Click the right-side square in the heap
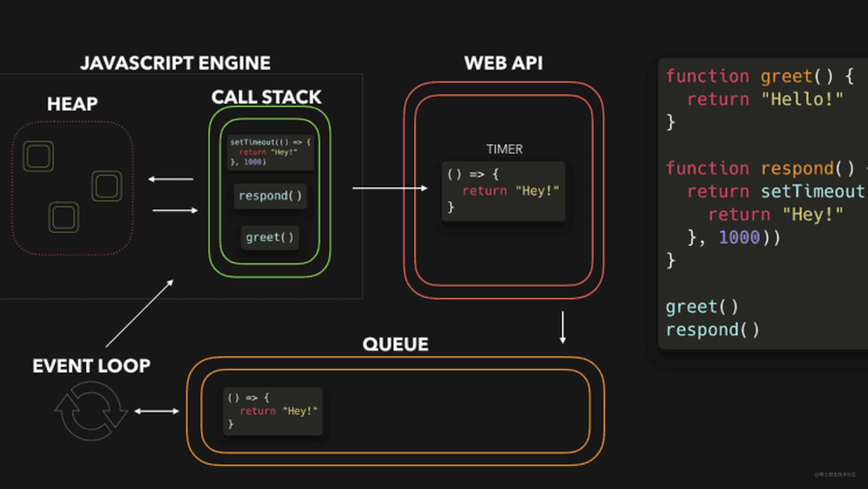 click(107, 186)
